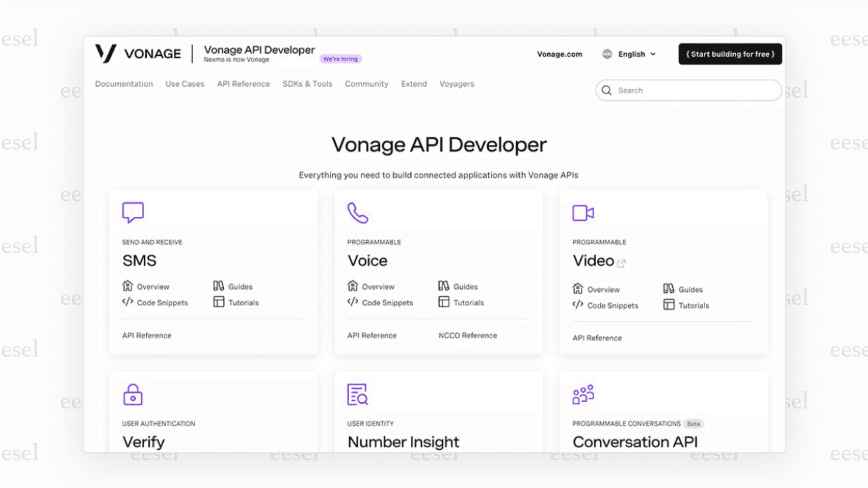Select the Voice phone icon
The width and height of the screenshot is (868, 488).
click(357, 212)
